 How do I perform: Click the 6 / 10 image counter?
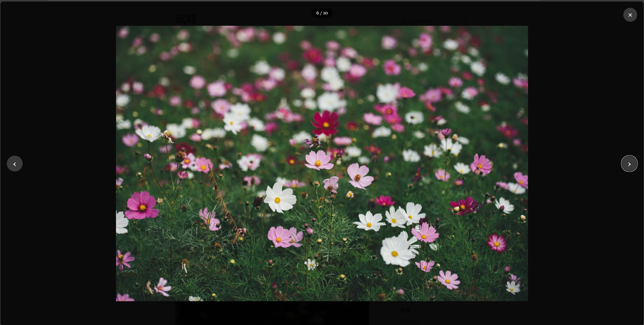click(322, 13)
